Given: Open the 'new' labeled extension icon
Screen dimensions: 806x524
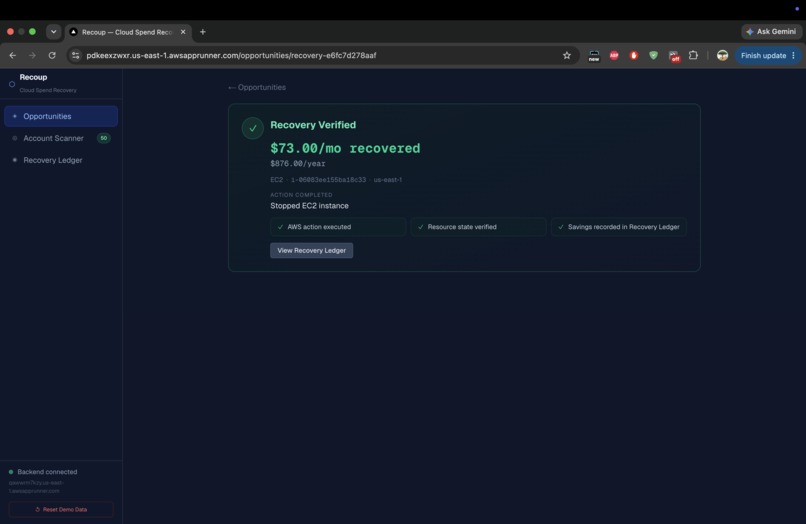Looking at the screenshot, I should pyautogui.click(x=594, y=56).
